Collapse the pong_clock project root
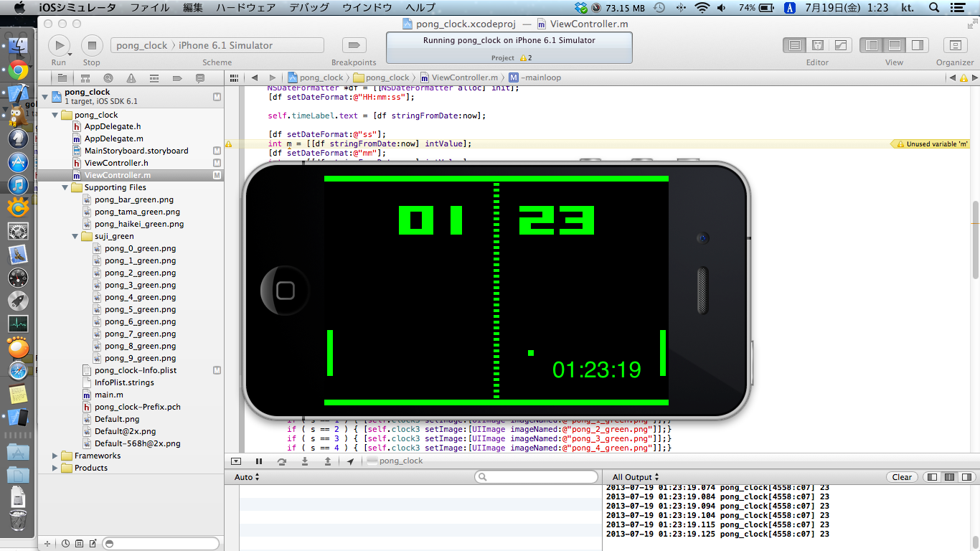The image size is (980, 551). (x=44, y=97)
